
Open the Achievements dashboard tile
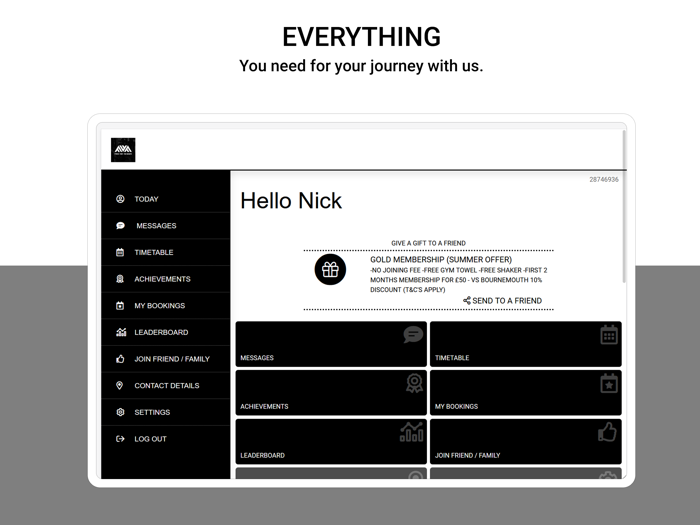click(x=331, y=393)
